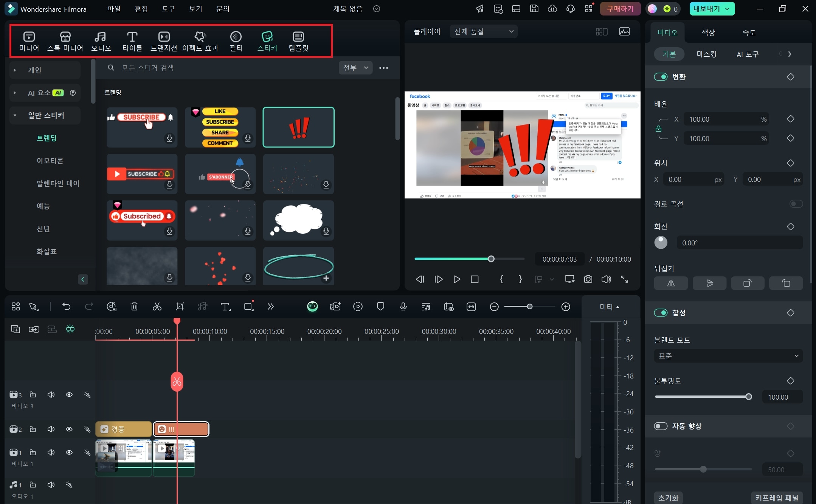Delete selected clip with trash icon

[x=134, y=307]
